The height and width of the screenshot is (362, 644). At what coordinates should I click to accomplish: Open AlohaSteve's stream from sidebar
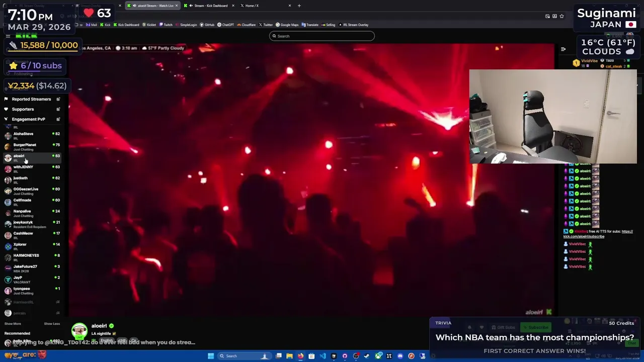[32, 135]
